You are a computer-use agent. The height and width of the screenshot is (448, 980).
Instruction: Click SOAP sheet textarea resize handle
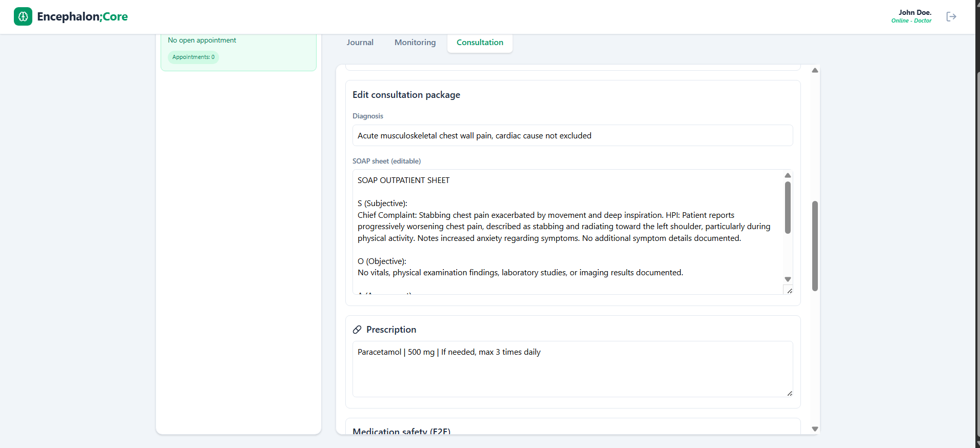click(789, 291)
